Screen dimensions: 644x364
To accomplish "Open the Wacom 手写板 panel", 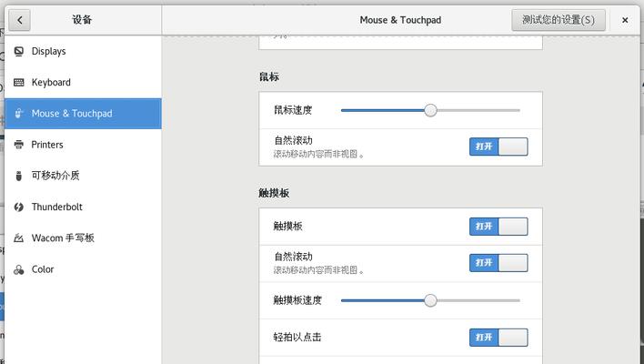I will (x=83, y=238).
